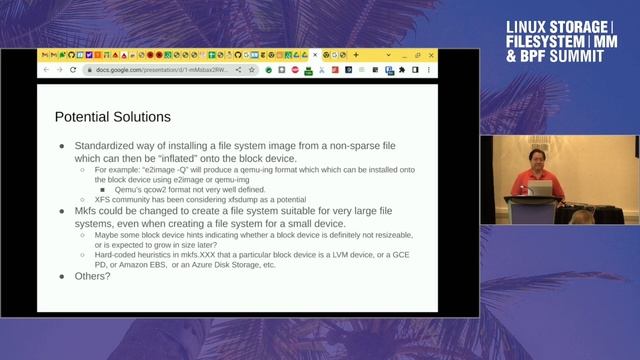
Task: Click the browser forward arrow
Action: (x=60, y=70)
